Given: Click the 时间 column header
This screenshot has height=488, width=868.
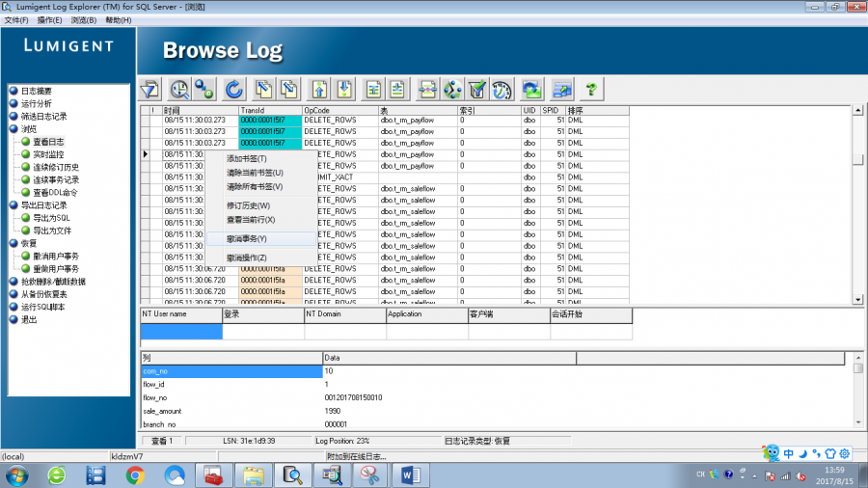Looking at the screenshot, I should pos(201,110).
